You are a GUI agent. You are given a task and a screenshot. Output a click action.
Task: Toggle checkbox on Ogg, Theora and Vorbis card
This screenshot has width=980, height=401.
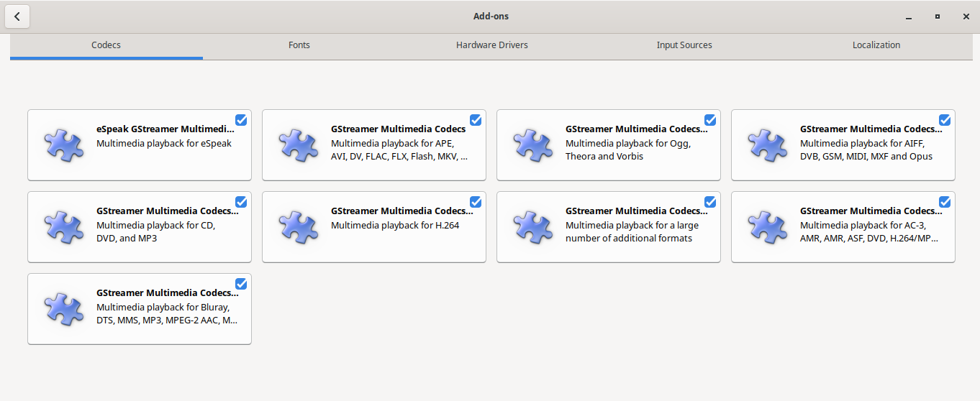[710, 120]
